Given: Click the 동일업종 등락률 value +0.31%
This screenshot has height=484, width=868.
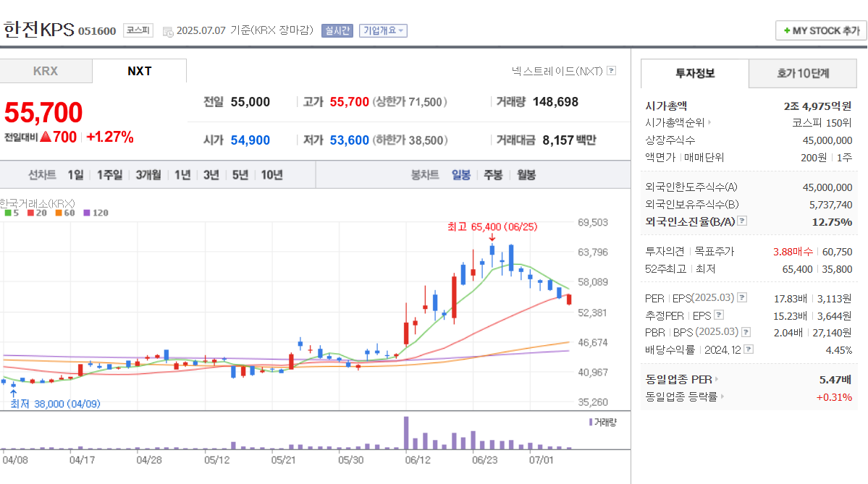Looking at the screenshot, I should (834, 397).
